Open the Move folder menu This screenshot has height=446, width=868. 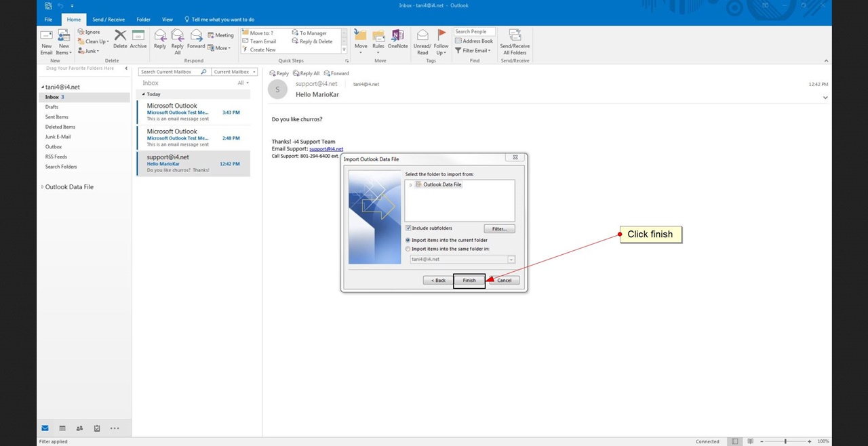361,42
